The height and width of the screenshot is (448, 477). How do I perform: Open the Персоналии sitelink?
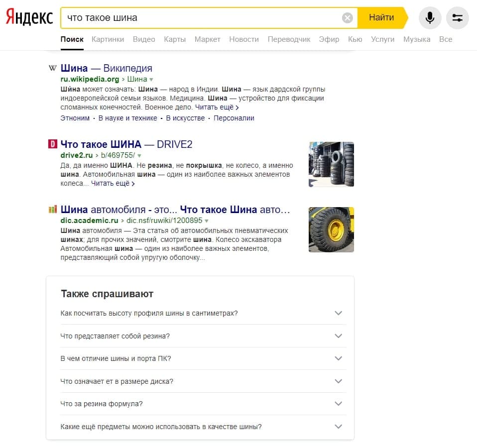[234, 118]
